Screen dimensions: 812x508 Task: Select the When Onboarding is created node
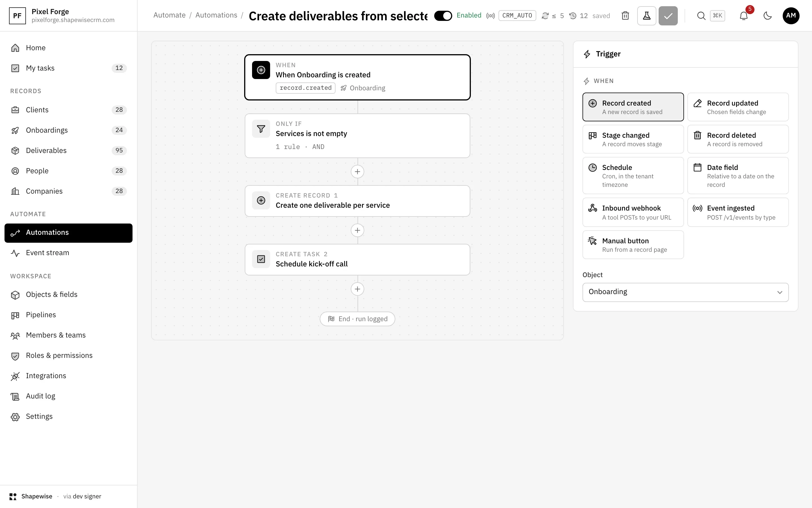pos(357,77)
